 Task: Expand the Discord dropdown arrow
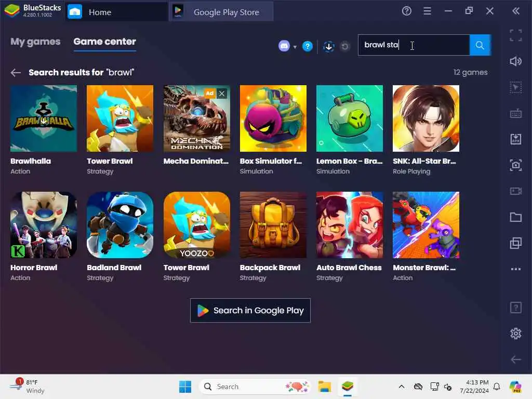click(295, 47)
